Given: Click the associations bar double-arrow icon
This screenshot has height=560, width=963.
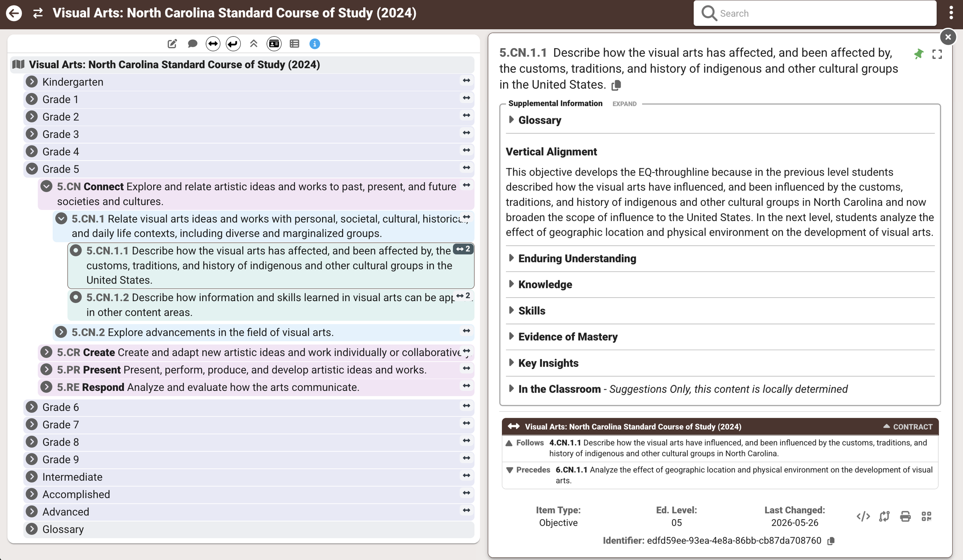Looking at the screenshot, I should (x=514, y=426).
